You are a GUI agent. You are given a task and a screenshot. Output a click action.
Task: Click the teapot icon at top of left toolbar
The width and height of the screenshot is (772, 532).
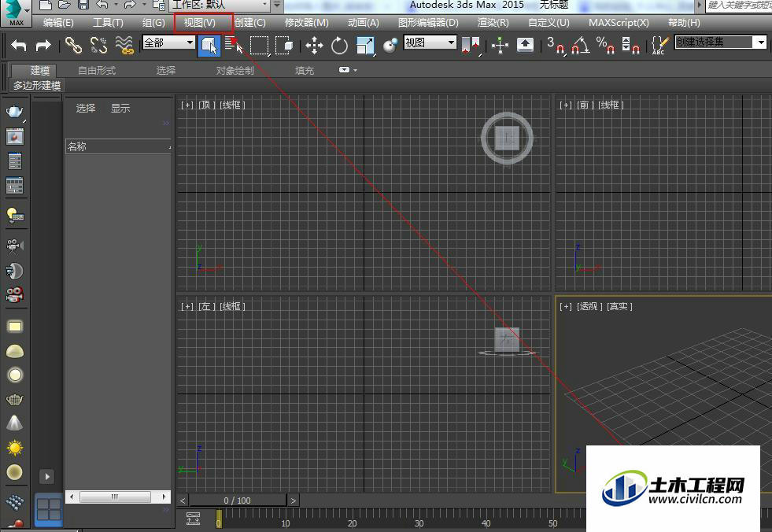(x=14, y=112)
